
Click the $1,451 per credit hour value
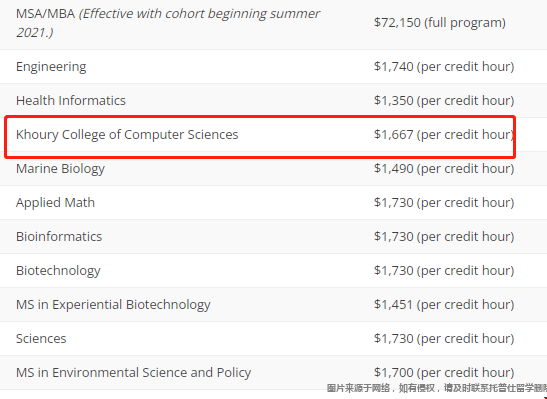[x=444, y=304]
